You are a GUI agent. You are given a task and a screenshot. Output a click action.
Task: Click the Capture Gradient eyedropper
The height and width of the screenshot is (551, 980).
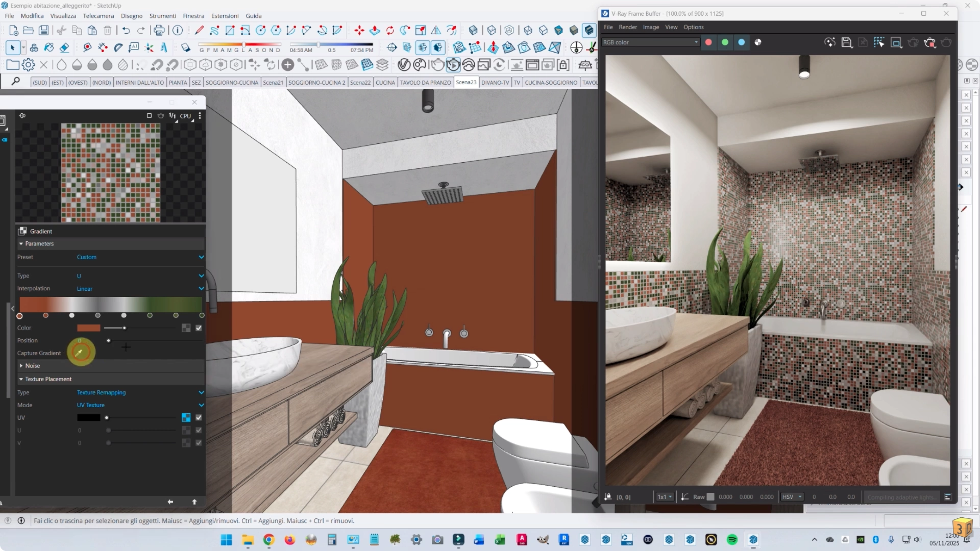79,353
